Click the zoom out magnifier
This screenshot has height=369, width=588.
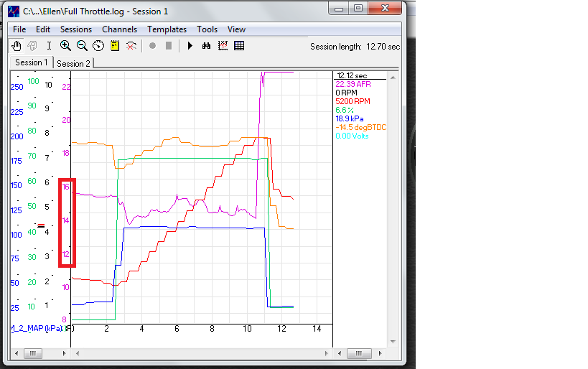coord(82,46)
